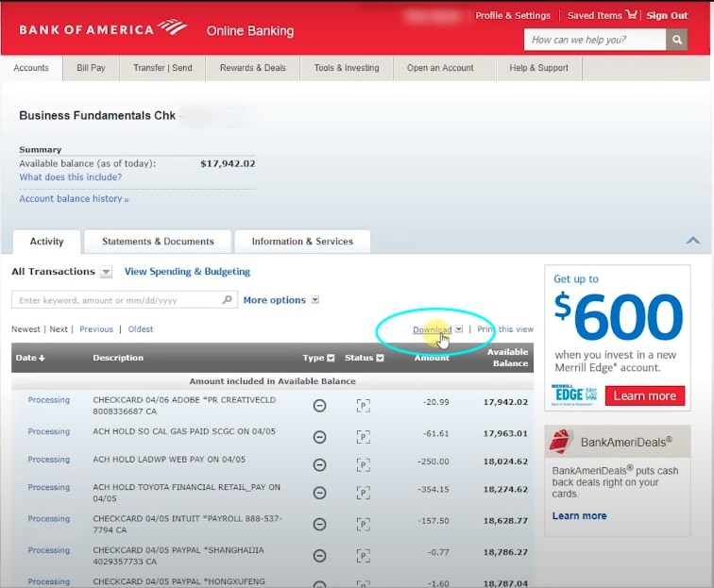Click the minus type icon for ADOBE transaction
This screenshot has width=714, height=588.
(x=319, y=405)
